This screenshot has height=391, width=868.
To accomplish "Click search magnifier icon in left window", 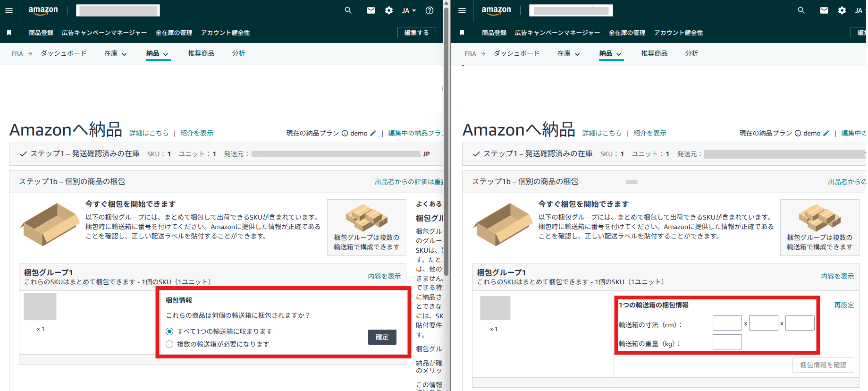I will (348, 10).
